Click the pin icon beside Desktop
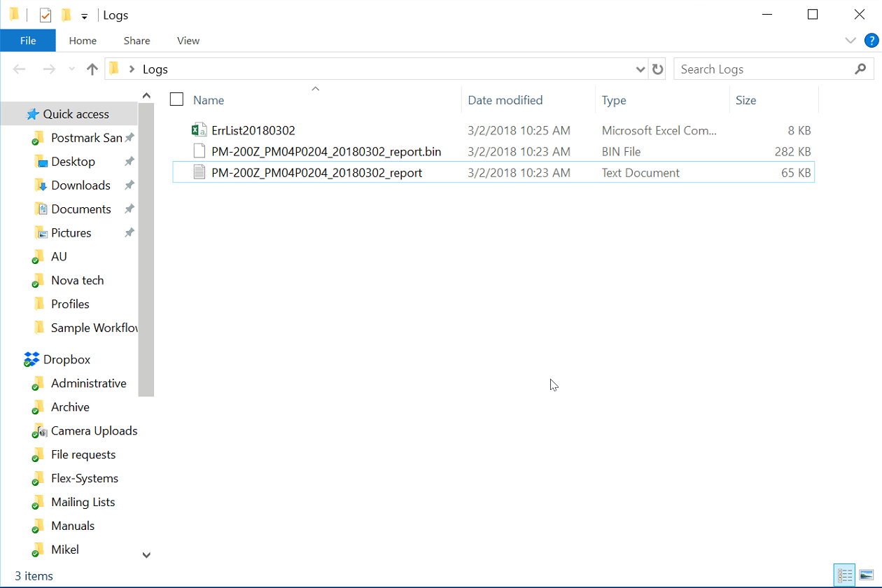This screenshot has width=882, height=588. click(129, 162)
